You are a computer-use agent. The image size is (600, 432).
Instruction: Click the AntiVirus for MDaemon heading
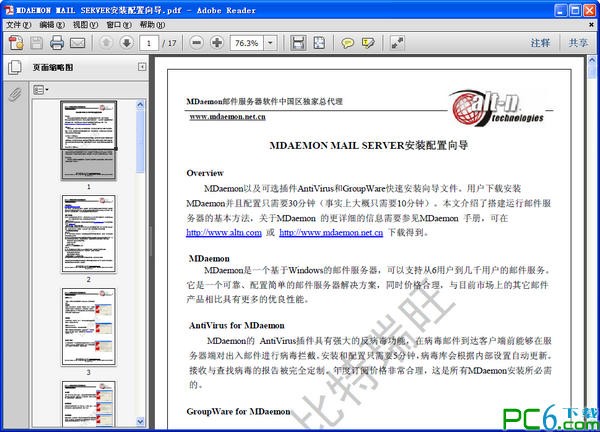(x=236, y=326)
